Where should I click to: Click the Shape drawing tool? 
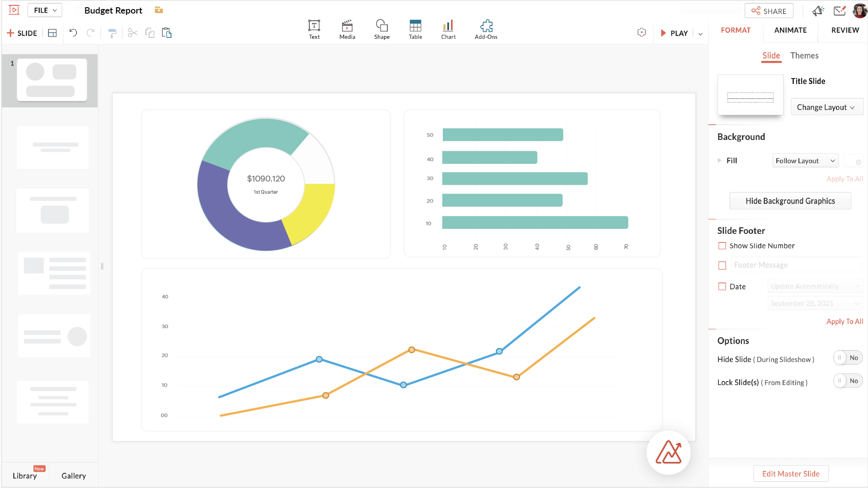(x=381, y=28)
